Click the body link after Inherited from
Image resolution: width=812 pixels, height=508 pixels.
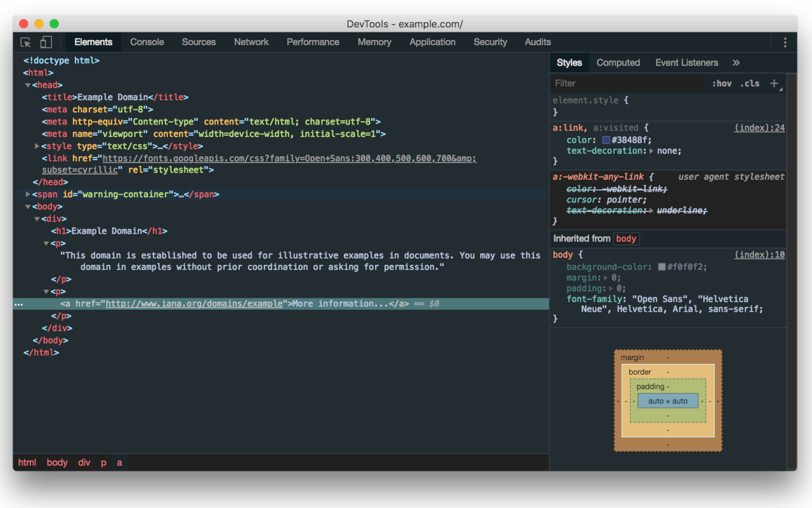point(626,239)
